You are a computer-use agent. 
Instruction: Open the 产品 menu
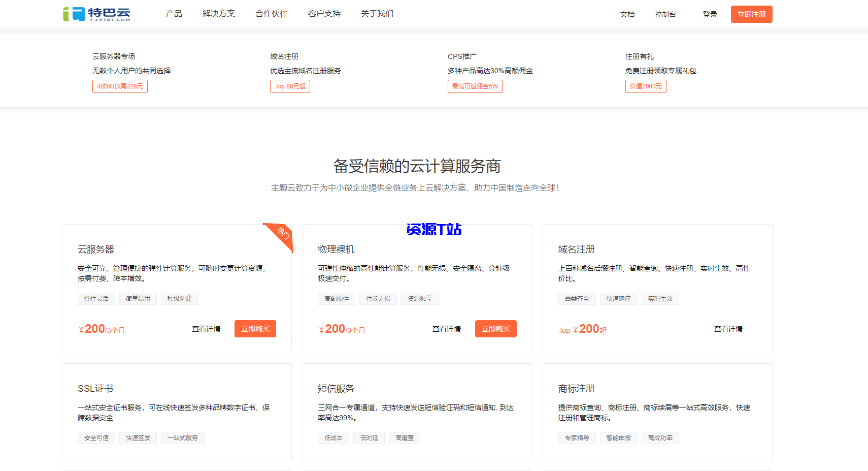(173, 14)
